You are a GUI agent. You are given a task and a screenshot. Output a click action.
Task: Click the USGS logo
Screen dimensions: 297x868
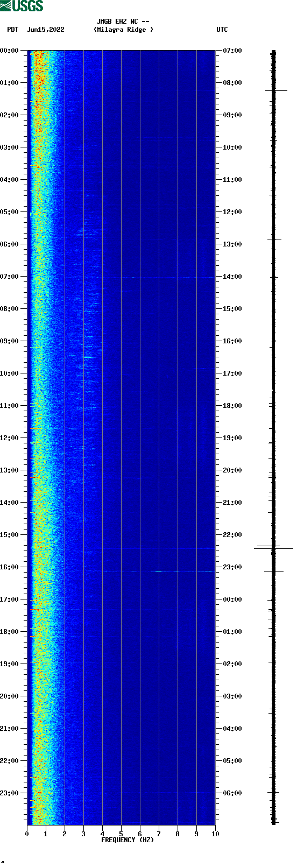[x=22, y=6]
